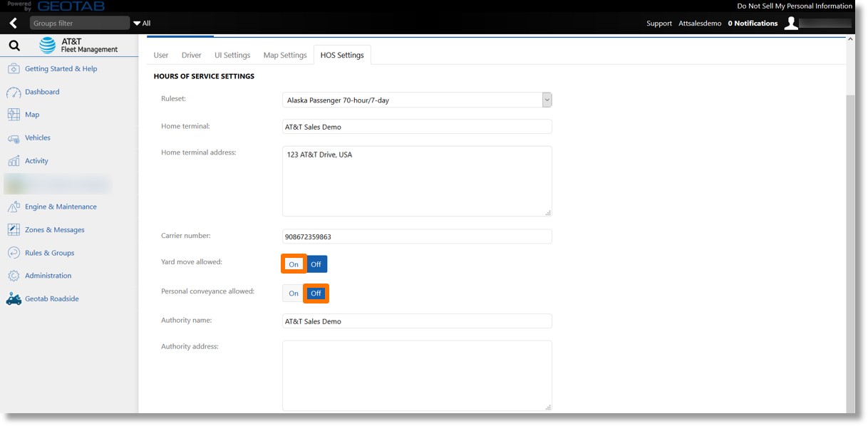The height and width of the screenshot is (426, 868).
Task: Select the HOS Settings tab
Action: click(x=342, y=55)
